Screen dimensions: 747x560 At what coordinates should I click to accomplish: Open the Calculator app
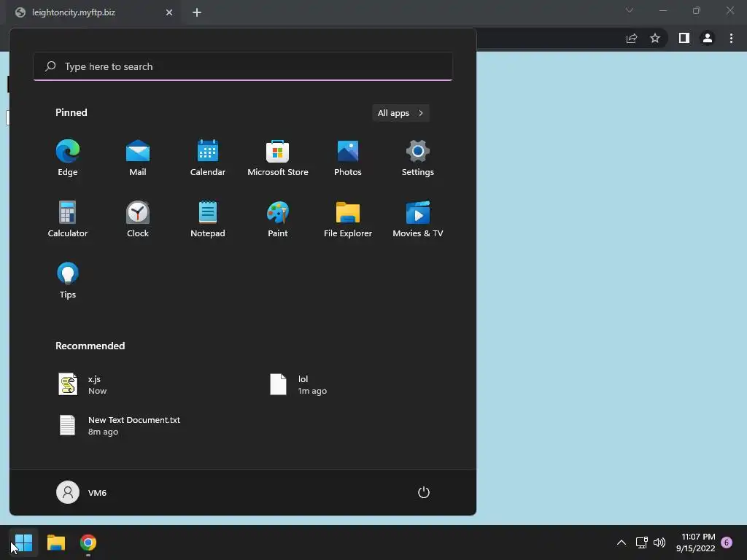68,219
